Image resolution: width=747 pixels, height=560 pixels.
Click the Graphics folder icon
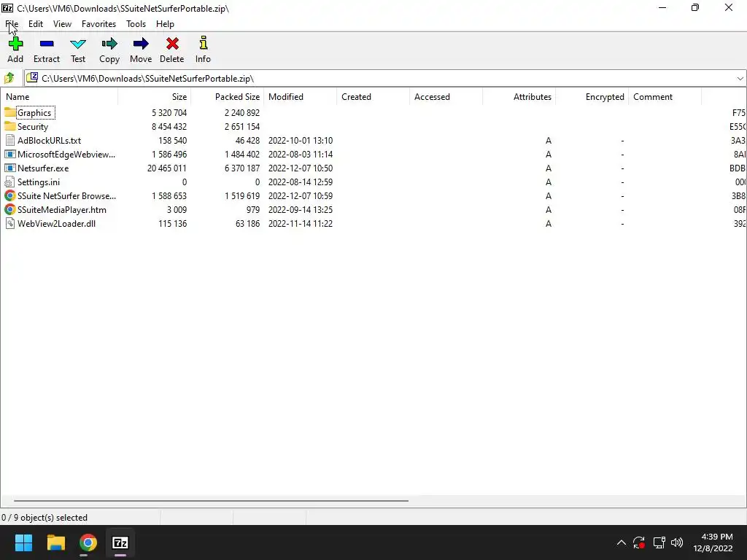[9, 112]
